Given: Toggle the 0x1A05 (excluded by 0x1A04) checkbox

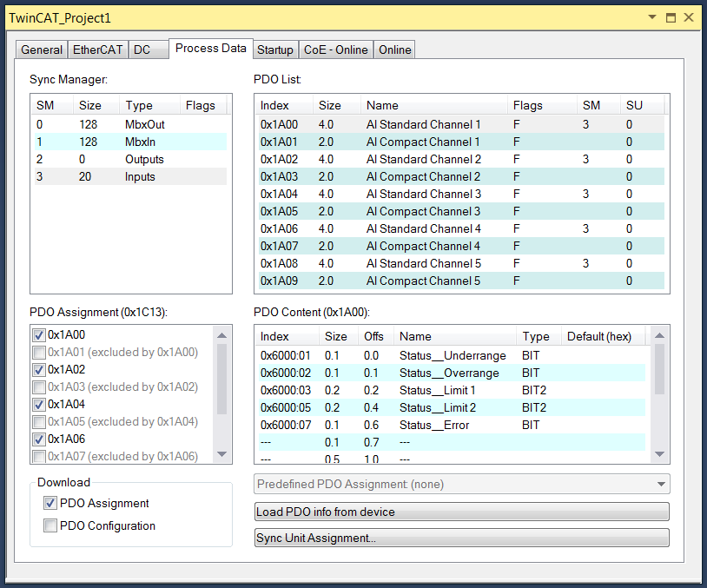Looking at the screenshot, I should tap(39, 421).
